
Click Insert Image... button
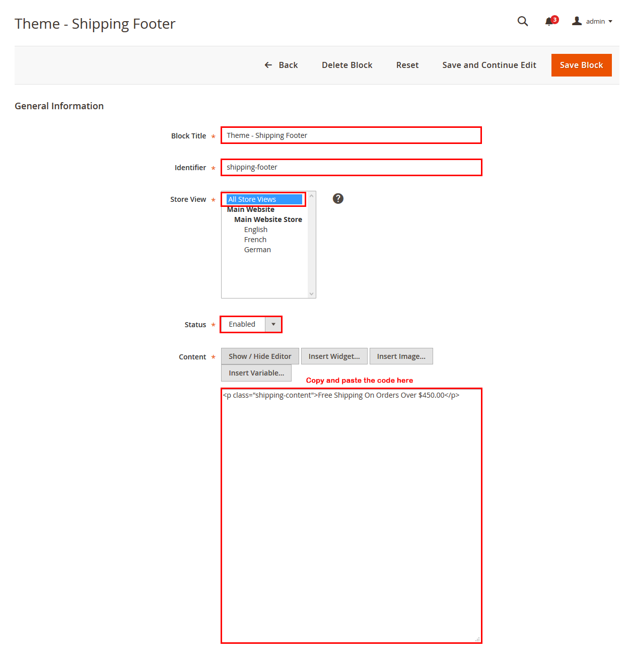(401, 356)
